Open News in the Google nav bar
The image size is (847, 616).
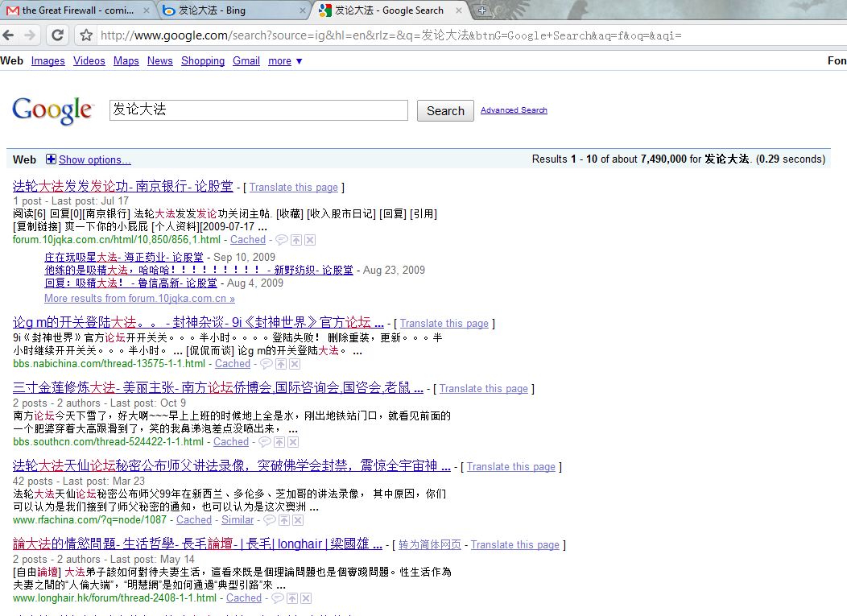pos(160,61)
